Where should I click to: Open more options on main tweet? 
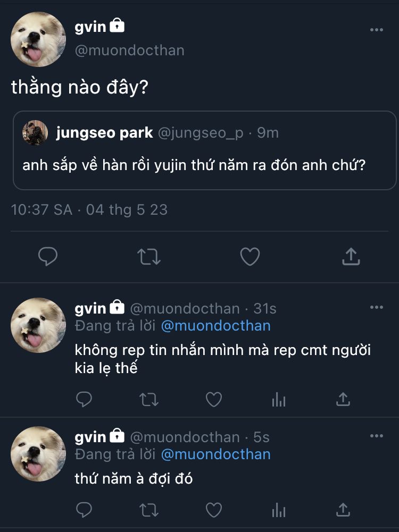(x=376, y=30)
